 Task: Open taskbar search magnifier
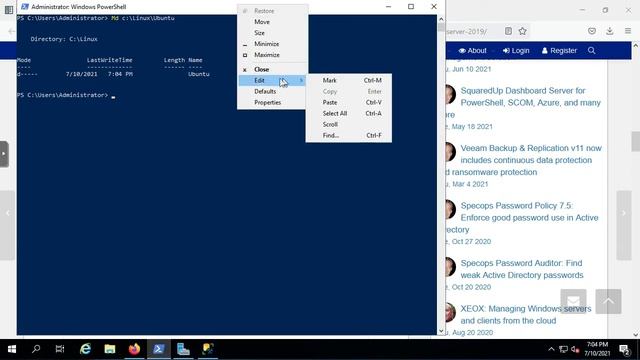coord(36,349)
